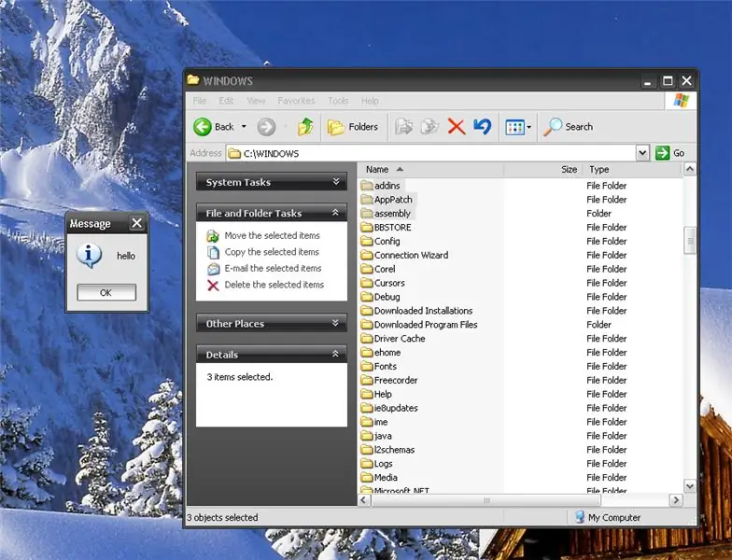The image size is (732, 560).
Task: Click the grayed Forward arrow button
Action: pyautogui.click(x=266, y=127)
